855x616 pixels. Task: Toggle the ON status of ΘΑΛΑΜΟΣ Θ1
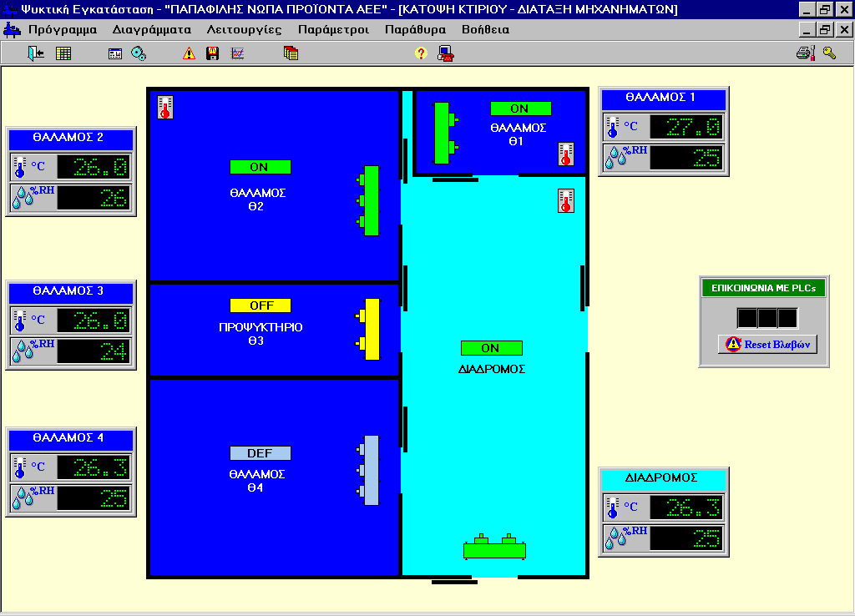(x=520, y=109)
